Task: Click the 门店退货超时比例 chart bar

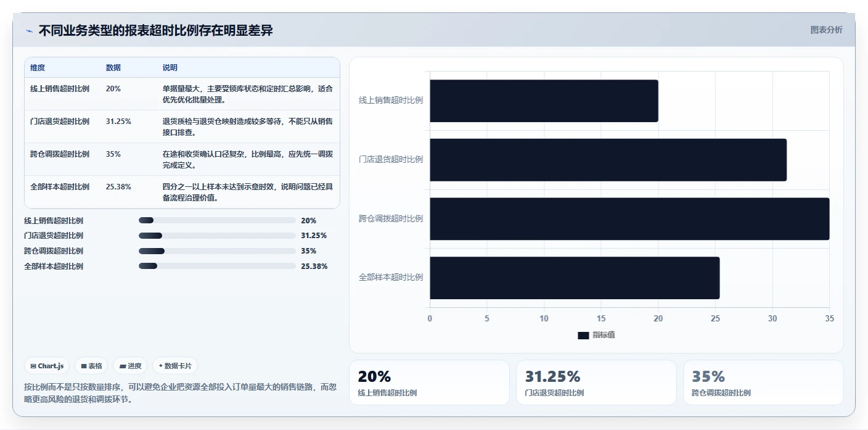Action: [608, 160]
